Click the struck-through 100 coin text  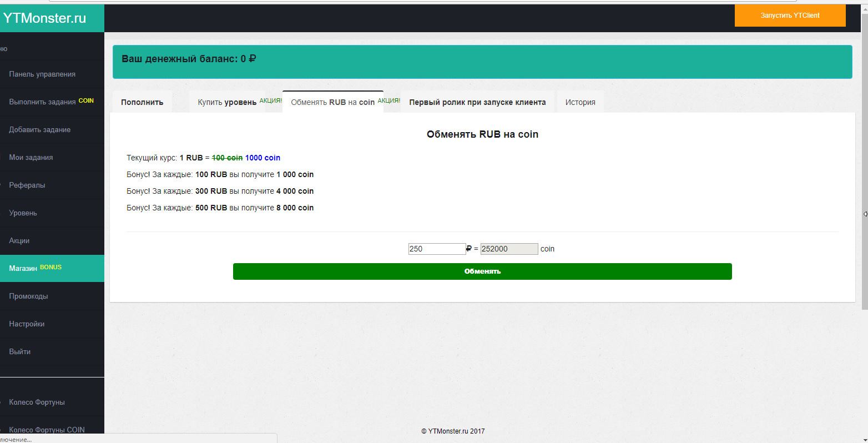[x=227, y=158]
